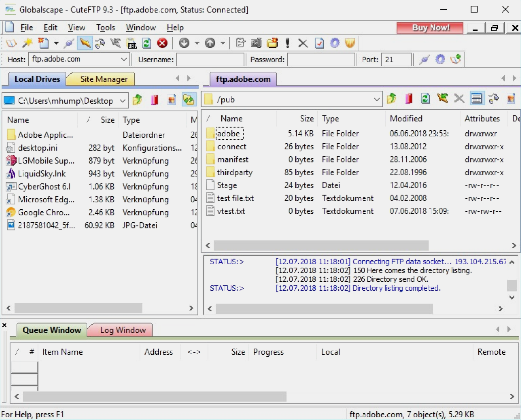Switch to the Site Manager tab
Viewport: 521px width, 420px height.
pyautogui.click(x=104, y=79)
